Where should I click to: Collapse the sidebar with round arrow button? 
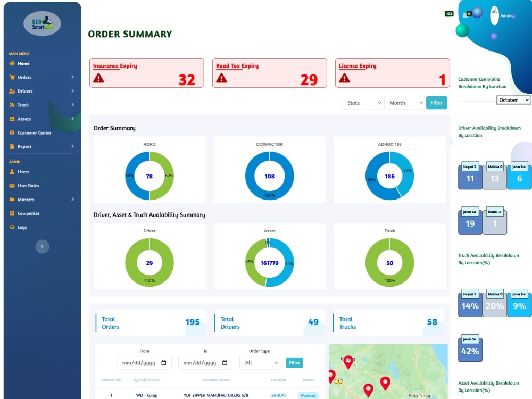pos(42,246)
